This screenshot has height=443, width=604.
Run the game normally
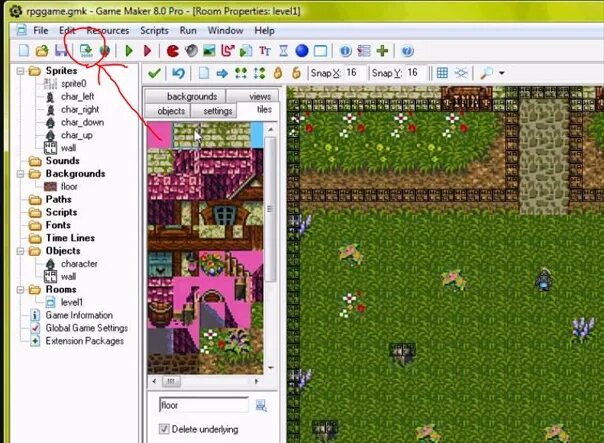[x=129, y=50]
